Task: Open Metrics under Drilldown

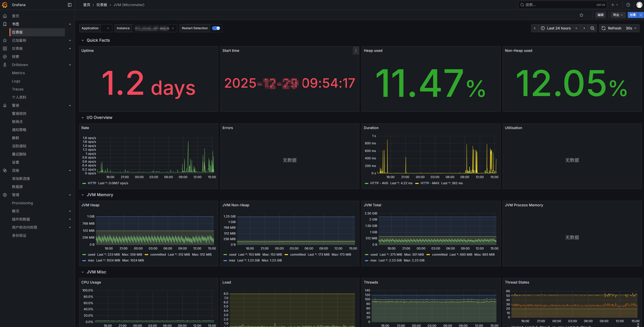Action: coord(18,73)
